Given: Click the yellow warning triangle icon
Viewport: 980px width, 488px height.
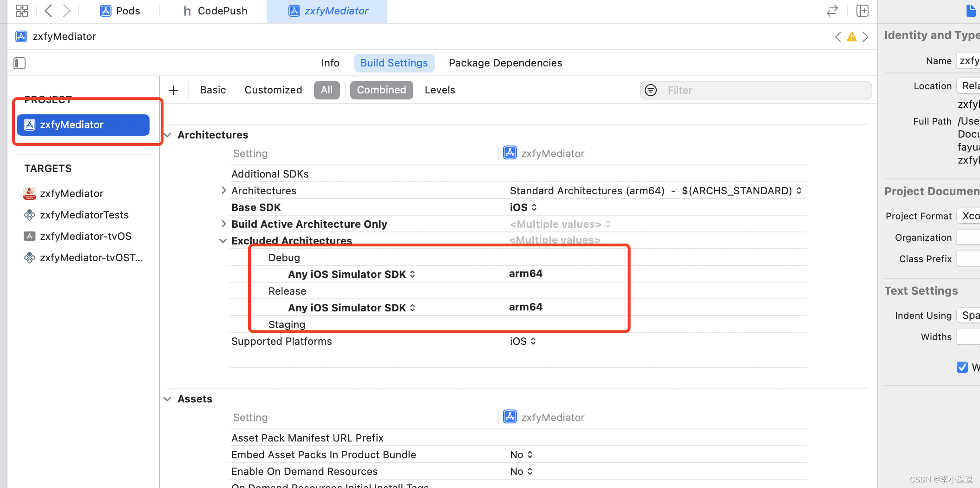Looking at the screenshot, I should coord(852,37).
